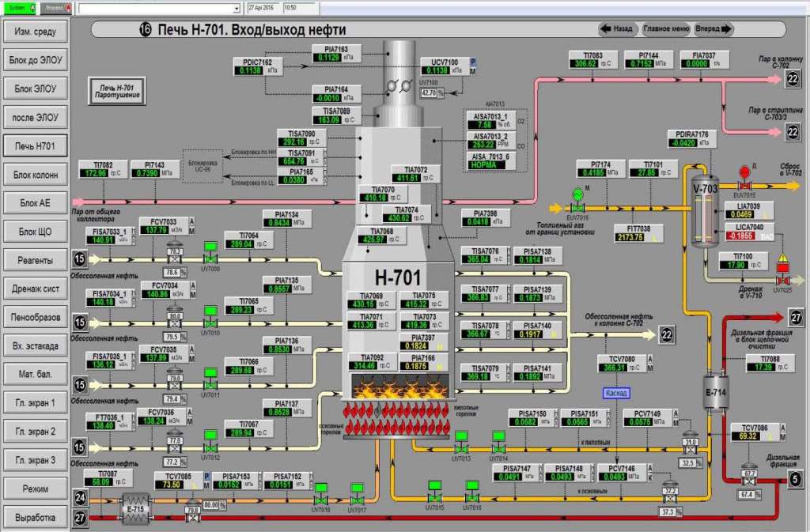
Task: Toggle the A/M mode of FCV7033
Action: pyautogui.click(x=191, y=226)
